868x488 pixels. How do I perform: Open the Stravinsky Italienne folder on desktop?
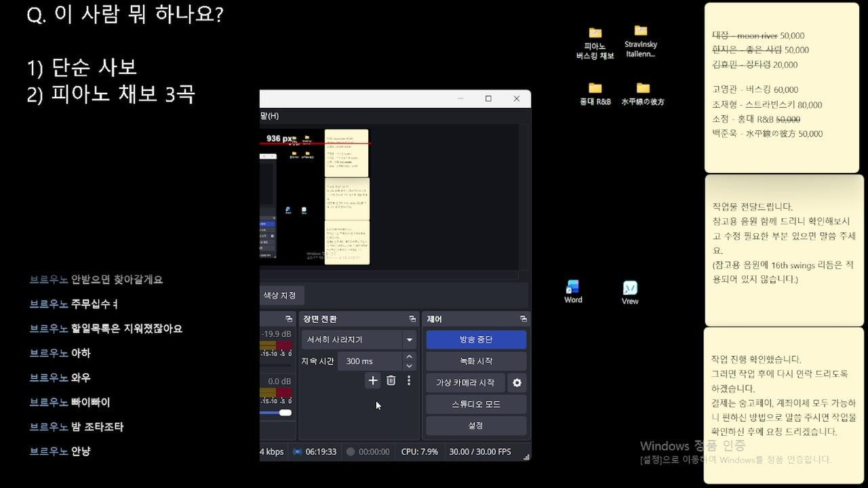pyautogui.click(x=641, y=41)
